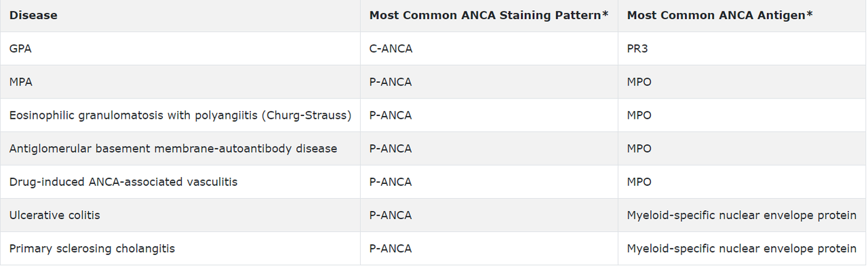Click Myeloid-specific nuclear envelope protein for Ulcerative colitis
Viewport: 868px width, 274px height.
click(742, 215)
